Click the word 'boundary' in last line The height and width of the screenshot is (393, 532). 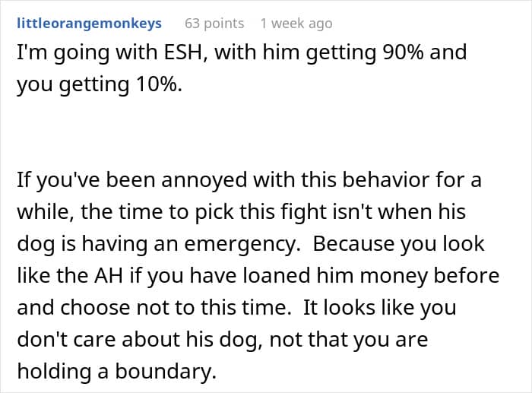(x=166, y=372)
